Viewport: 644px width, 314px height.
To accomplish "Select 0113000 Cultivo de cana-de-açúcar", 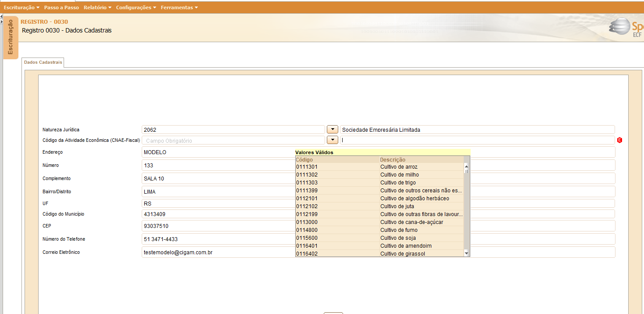I will click(x=379, y=222).
